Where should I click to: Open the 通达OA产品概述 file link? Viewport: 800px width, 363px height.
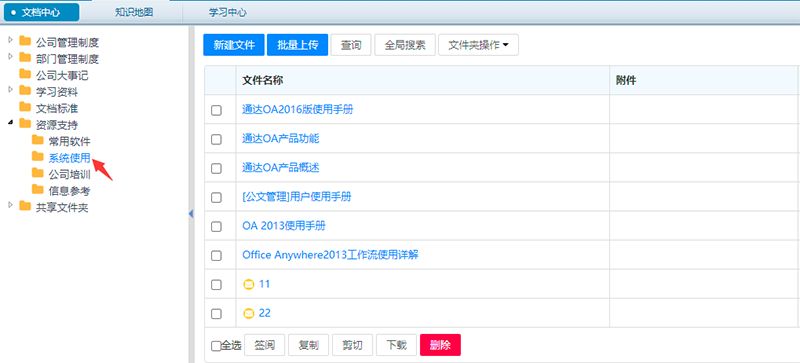click(x=281, y=167)
